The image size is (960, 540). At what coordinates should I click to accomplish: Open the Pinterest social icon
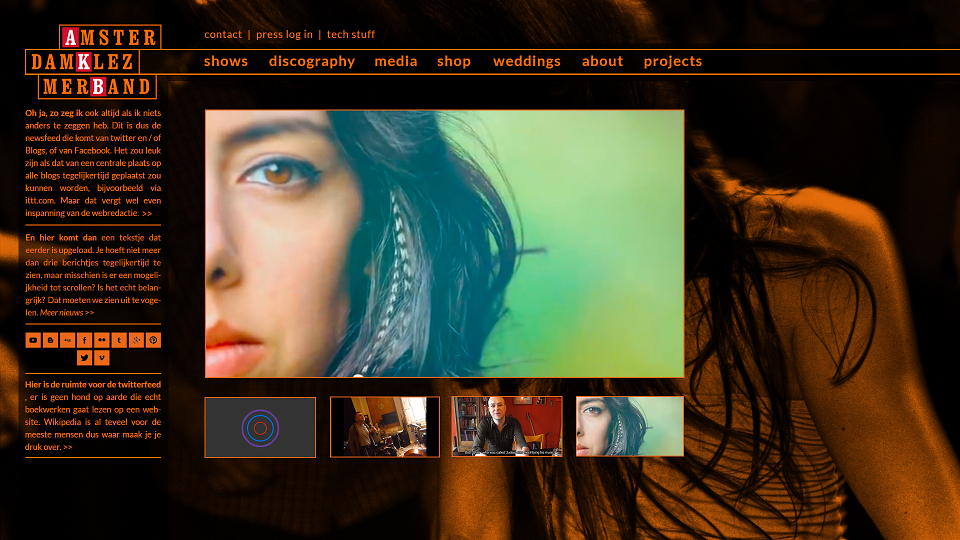[x=153, y=340]
